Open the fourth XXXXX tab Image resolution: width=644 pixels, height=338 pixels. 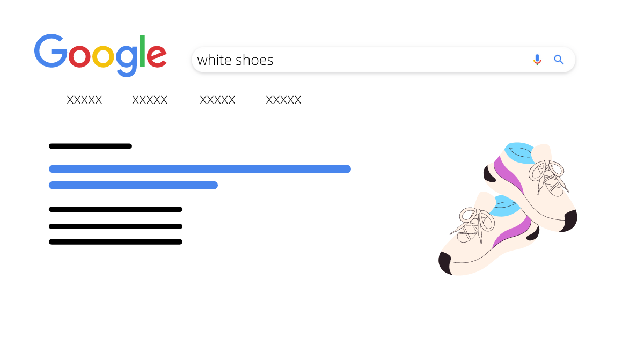tap(283, 100)
